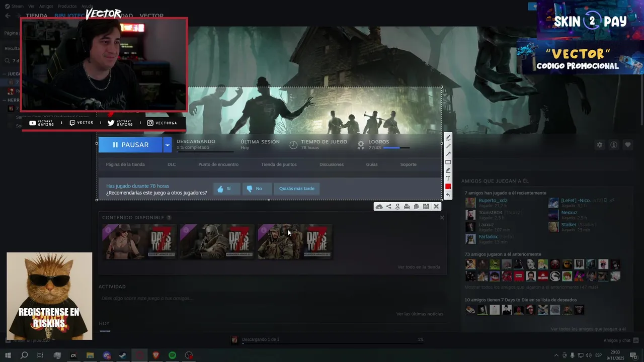Open the red color picker swatch
Image resolution: width=644 pixels, height=362 pixels.
(x=448, y=187)
